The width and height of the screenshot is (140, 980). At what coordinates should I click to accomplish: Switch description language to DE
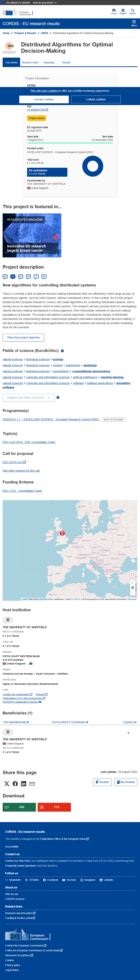click(x=5, y=277)
